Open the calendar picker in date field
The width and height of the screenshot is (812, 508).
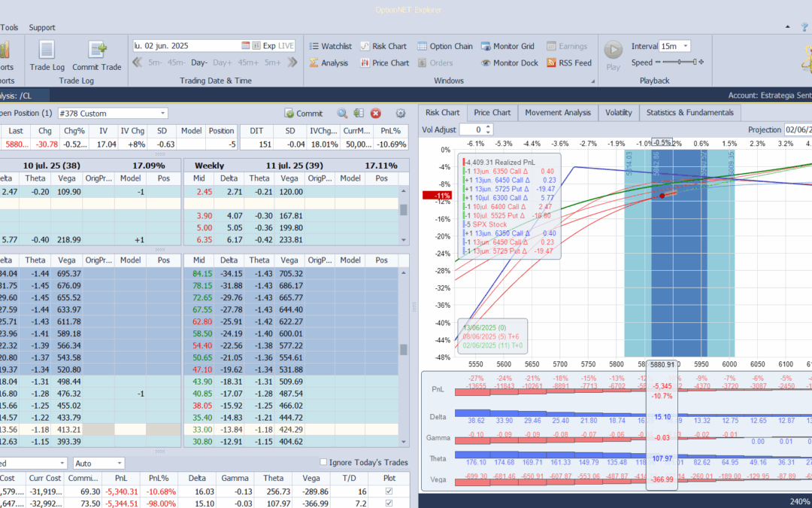tap(245, 46)
